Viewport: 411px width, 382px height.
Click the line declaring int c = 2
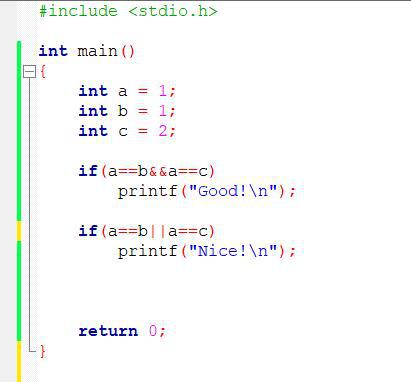click(x=127, y=131)
